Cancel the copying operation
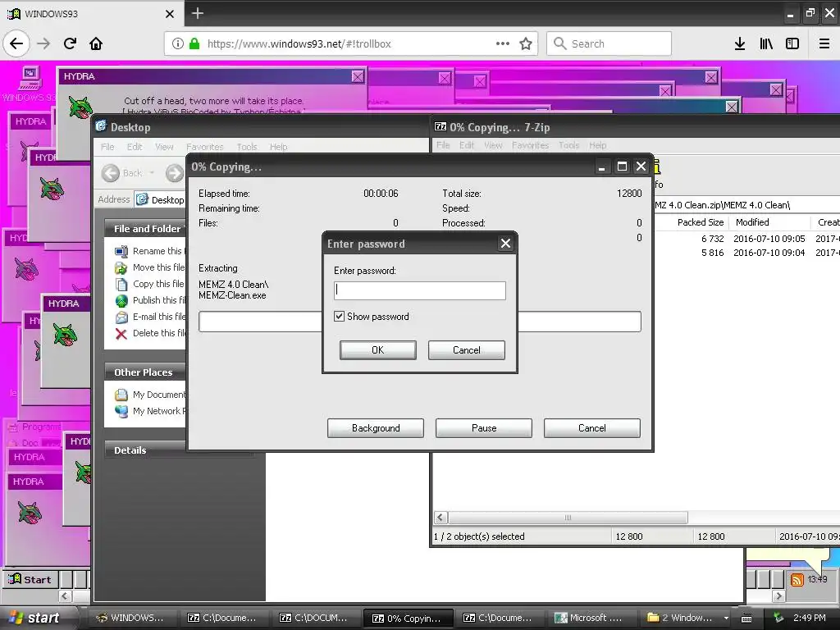 tap(592, 428)
